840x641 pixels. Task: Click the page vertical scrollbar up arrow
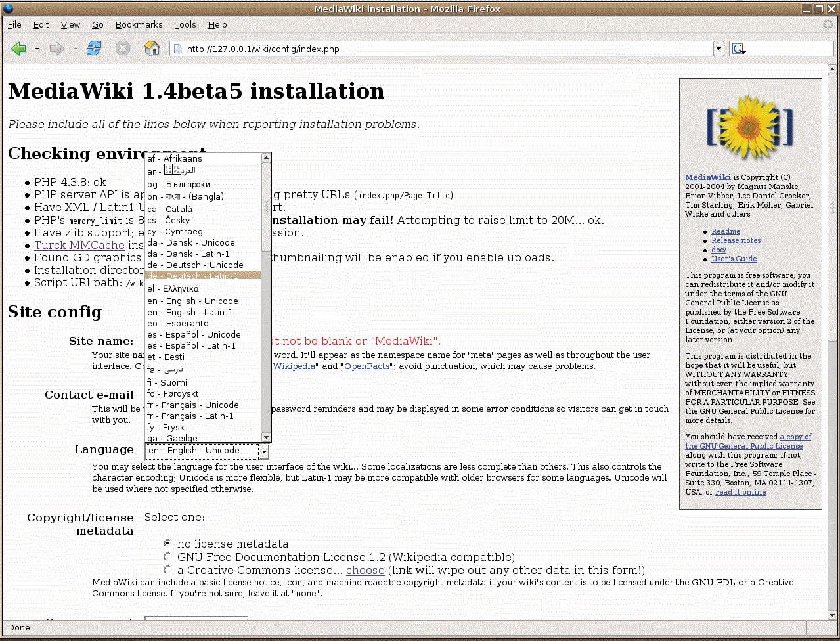[833, 70]
